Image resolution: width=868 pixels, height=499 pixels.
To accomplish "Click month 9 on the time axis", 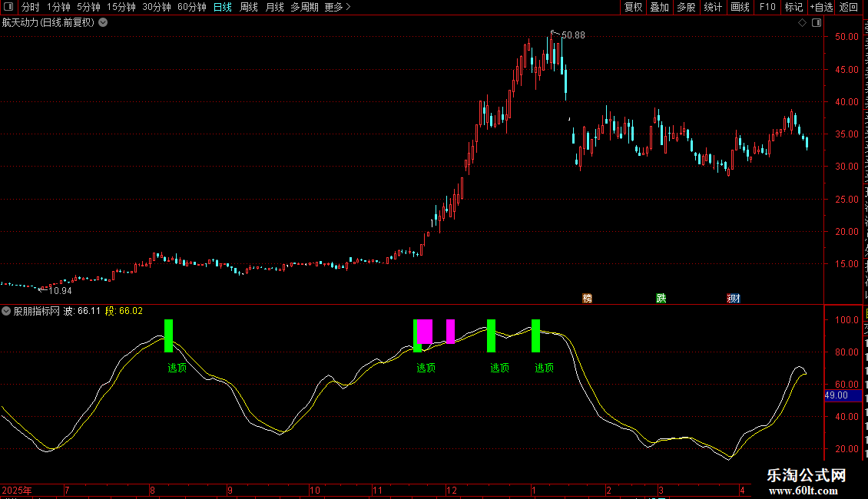I will 230,490.
